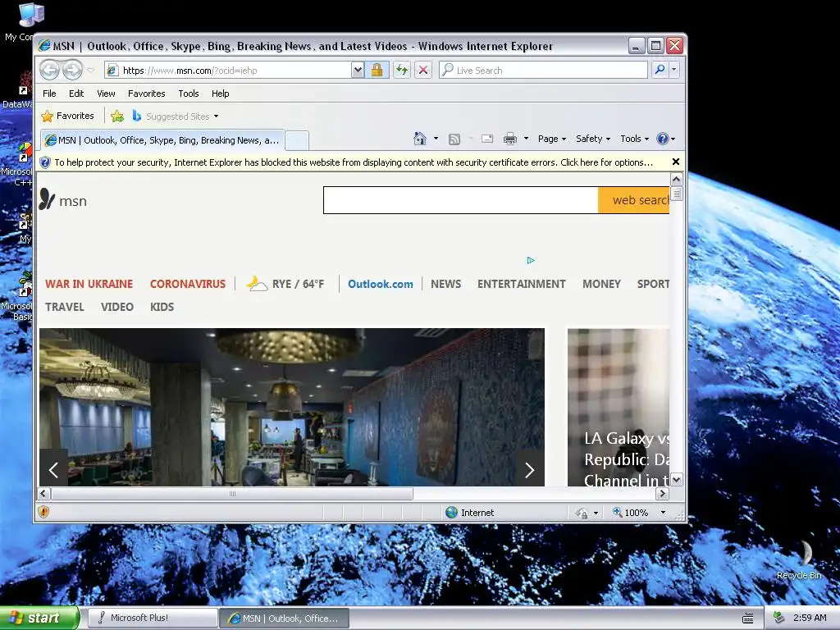
Task: Open the Favorites menu in the menu bar
Action: (x=146, y=94)
